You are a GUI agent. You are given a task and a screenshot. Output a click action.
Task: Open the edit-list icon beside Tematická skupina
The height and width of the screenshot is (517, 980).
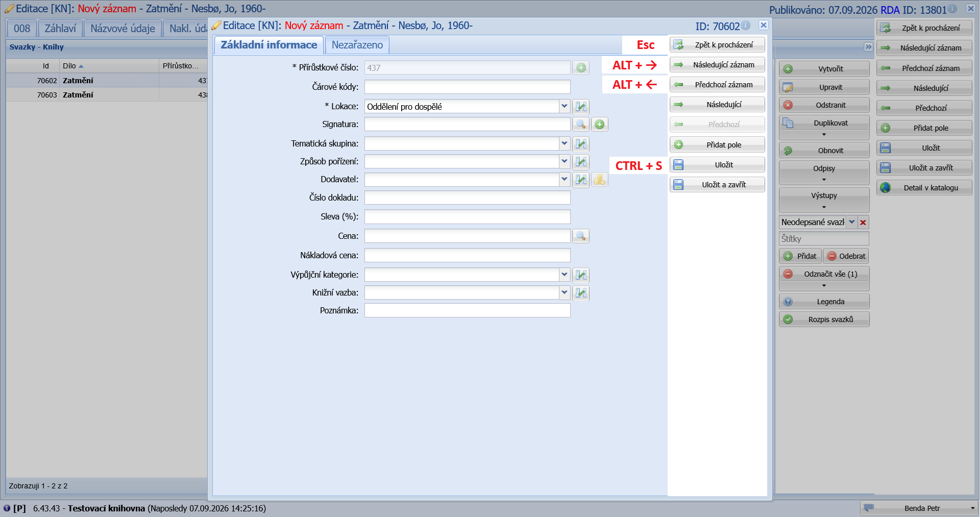pos(581,144)
